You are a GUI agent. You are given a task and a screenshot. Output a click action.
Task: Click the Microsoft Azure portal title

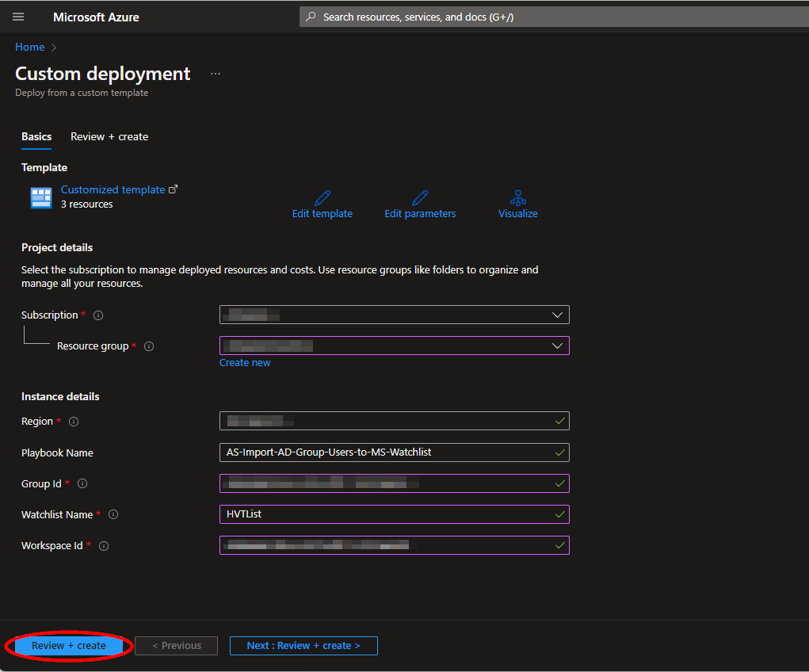point(96,17)
